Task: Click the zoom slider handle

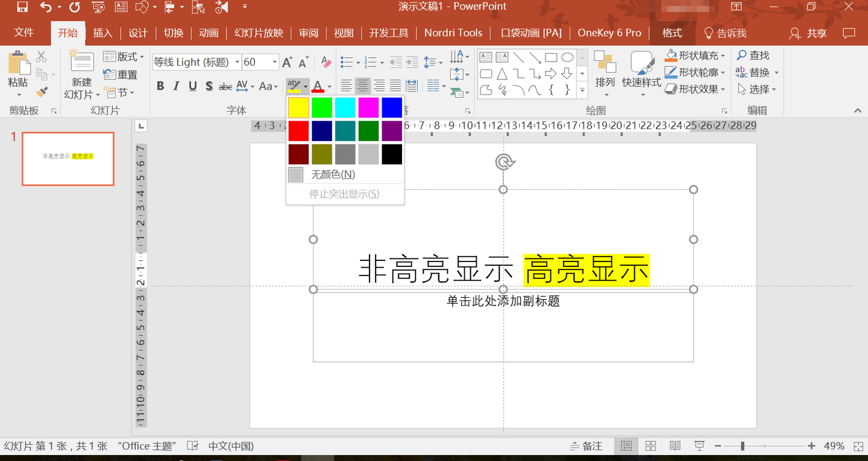Action: tap(743, 446)
